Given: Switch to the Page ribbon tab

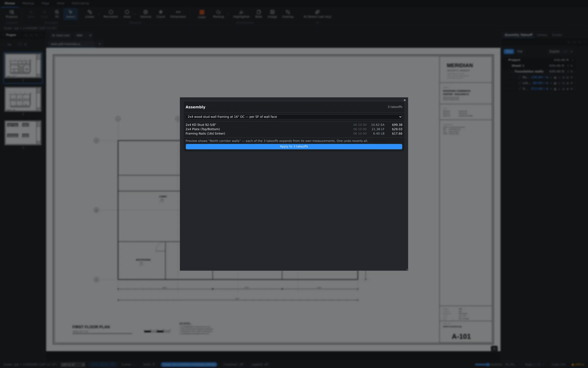Looking at the screenshot, I should (x=45, y=3).
